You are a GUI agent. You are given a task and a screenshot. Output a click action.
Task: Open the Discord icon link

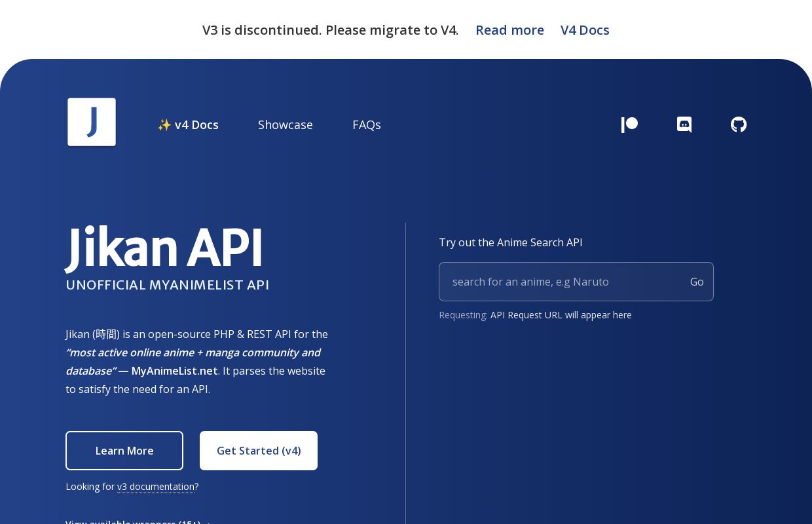684,124
